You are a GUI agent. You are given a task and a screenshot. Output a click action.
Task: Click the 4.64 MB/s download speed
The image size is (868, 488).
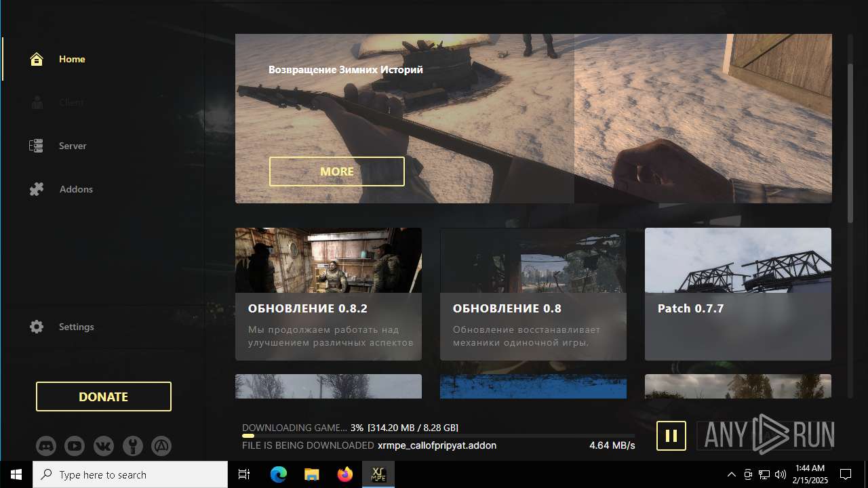coord(612,445)
